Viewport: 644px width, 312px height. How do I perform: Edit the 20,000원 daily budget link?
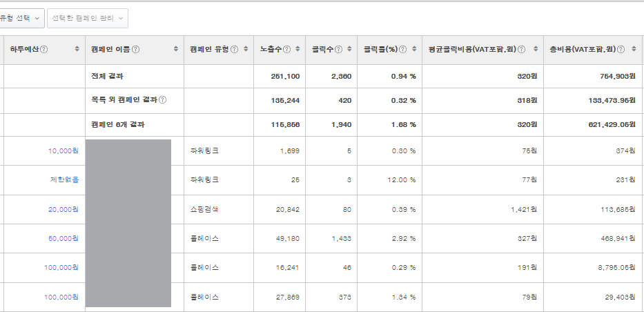tap(64, 209)
